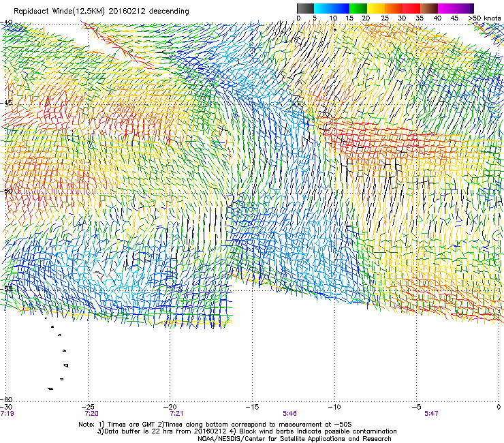Image resolution: width=504 pixels, height=443 pixels.
Task: Click the -20 longitude axis label
Action: click(x=170, y=407)
